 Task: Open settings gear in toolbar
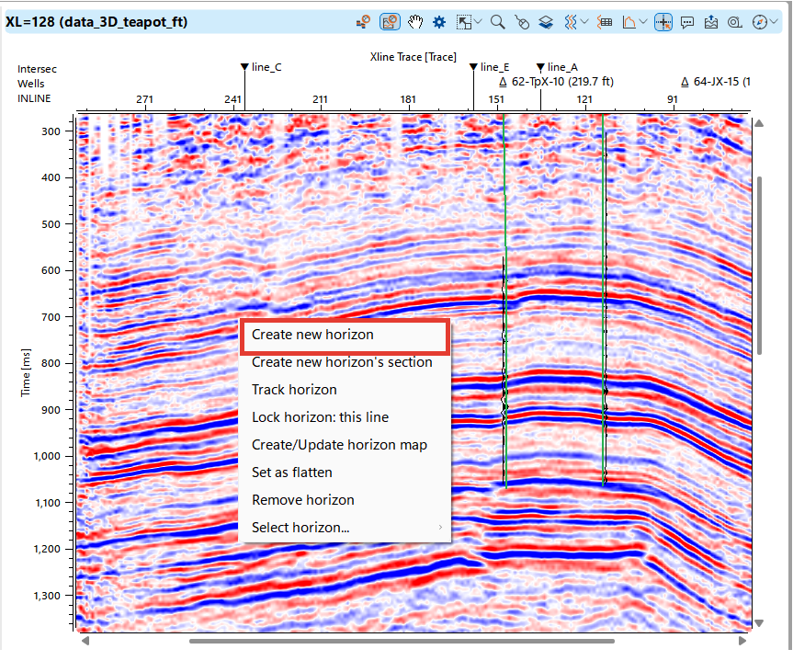[x=439, y=21]
